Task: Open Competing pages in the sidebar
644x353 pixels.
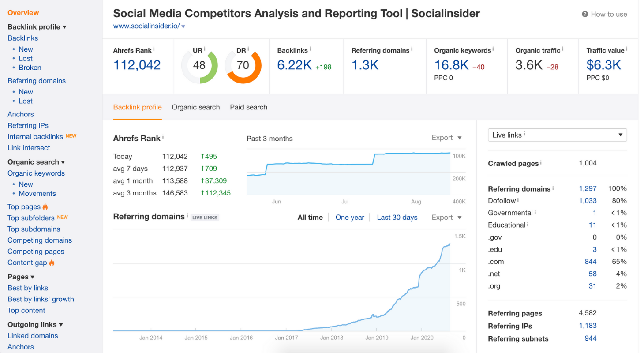Action: tap(36, 252)
